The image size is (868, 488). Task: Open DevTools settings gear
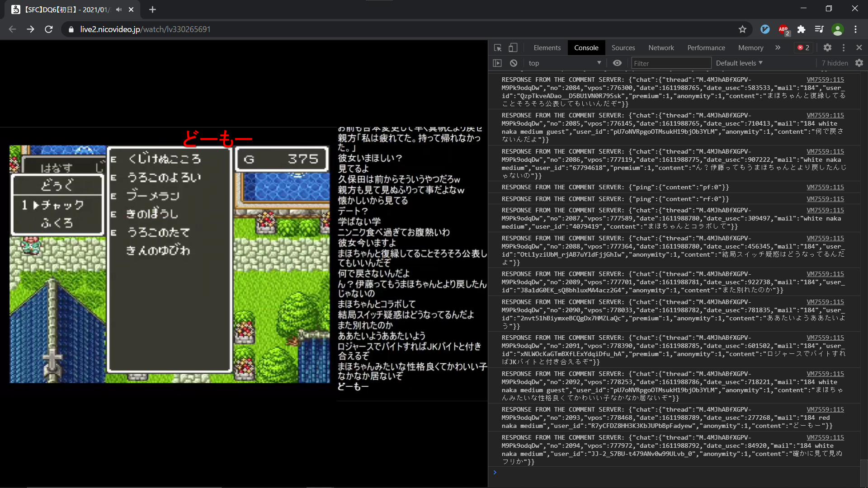click(x=827, y=47)
